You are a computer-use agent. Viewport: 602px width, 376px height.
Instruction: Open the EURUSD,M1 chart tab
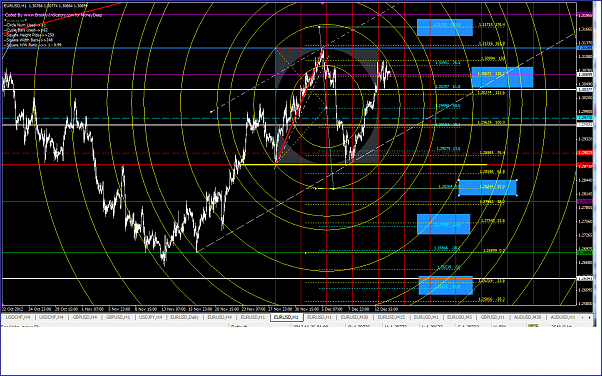[426, 317]
